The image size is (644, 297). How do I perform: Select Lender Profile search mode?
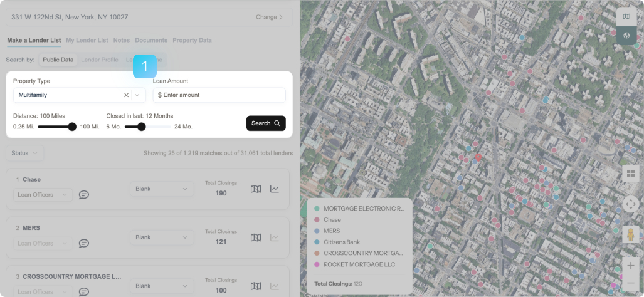(x=100, y=60)
